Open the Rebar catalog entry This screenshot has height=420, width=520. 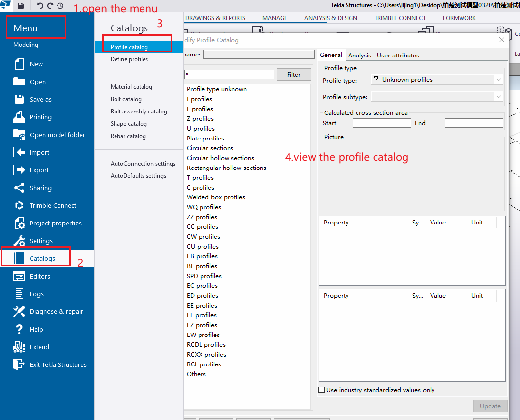click(128, 136)
